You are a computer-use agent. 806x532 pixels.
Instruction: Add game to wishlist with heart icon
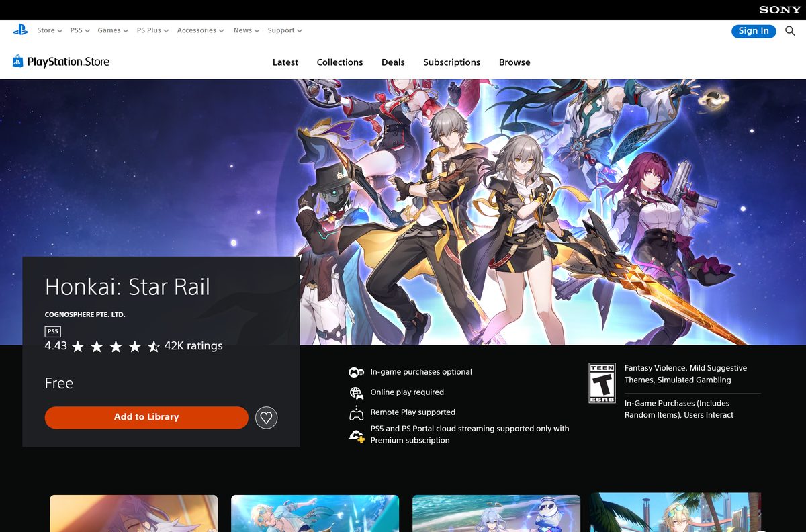coord(267,418)
